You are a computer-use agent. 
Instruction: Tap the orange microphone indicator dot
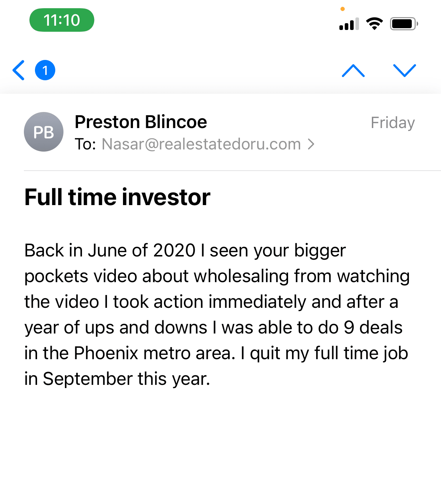coord(343,9)
